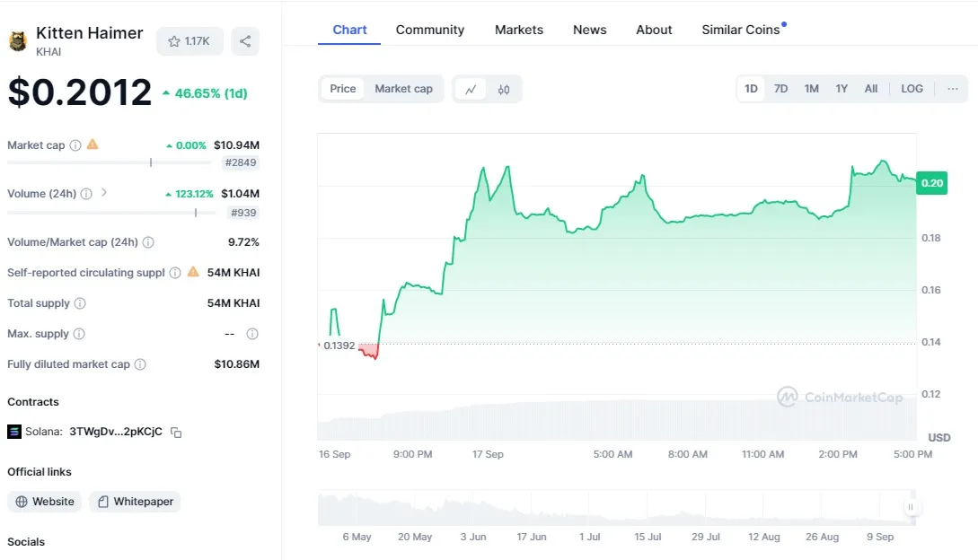Expand Volume (24h) details chevron
Viewport: 978px width, 560px height.
click(x=104, y=193)
